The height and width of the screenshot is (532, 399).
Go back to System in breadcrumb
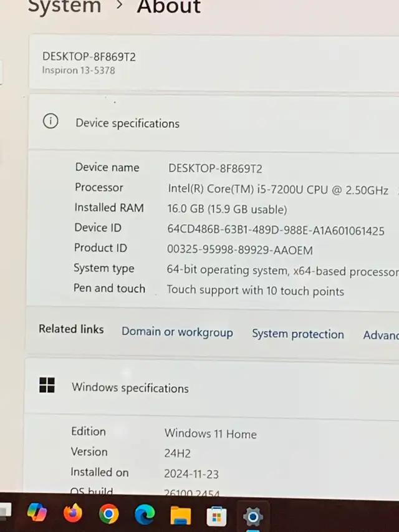point(64,7)
